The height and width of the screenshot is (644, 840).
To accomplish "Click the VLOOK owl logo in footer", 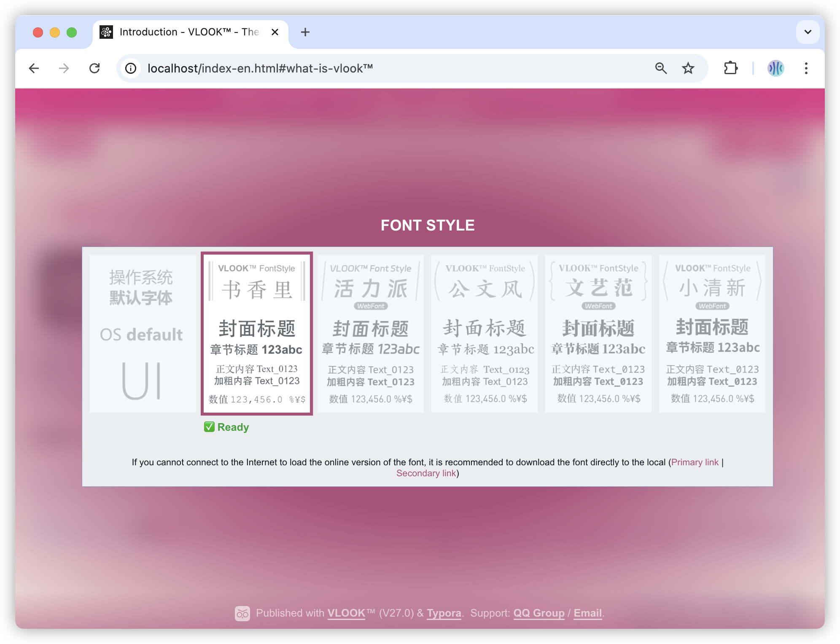I will [x=242, y=614].
